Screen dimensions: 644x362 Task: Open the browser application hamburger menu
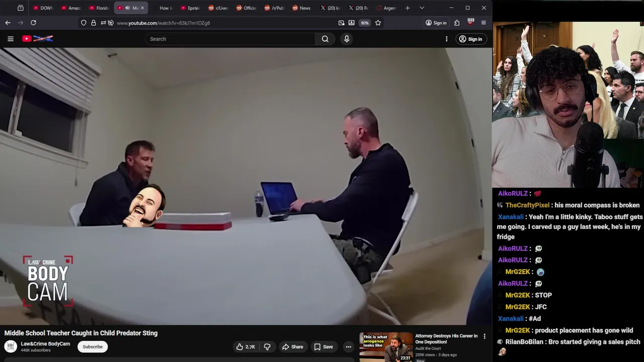[x=484, y=23]
